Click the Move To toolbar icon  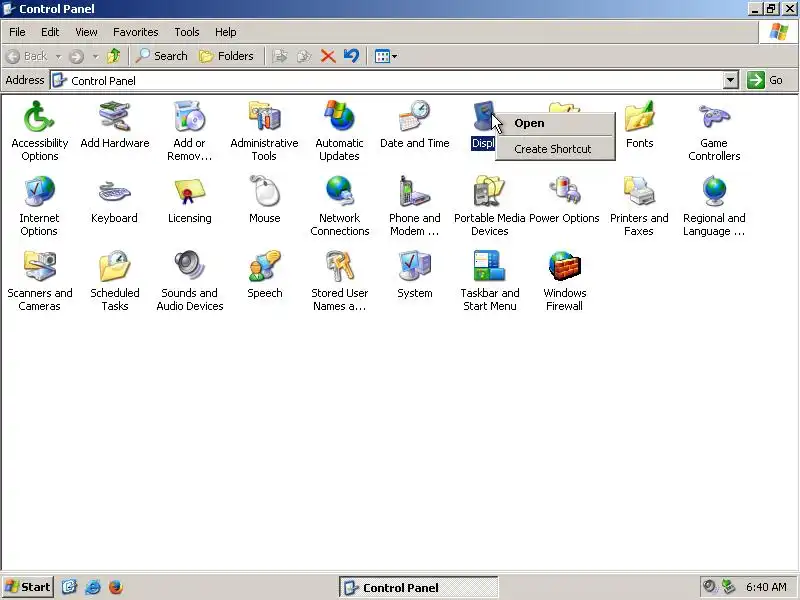pos(280,56)
